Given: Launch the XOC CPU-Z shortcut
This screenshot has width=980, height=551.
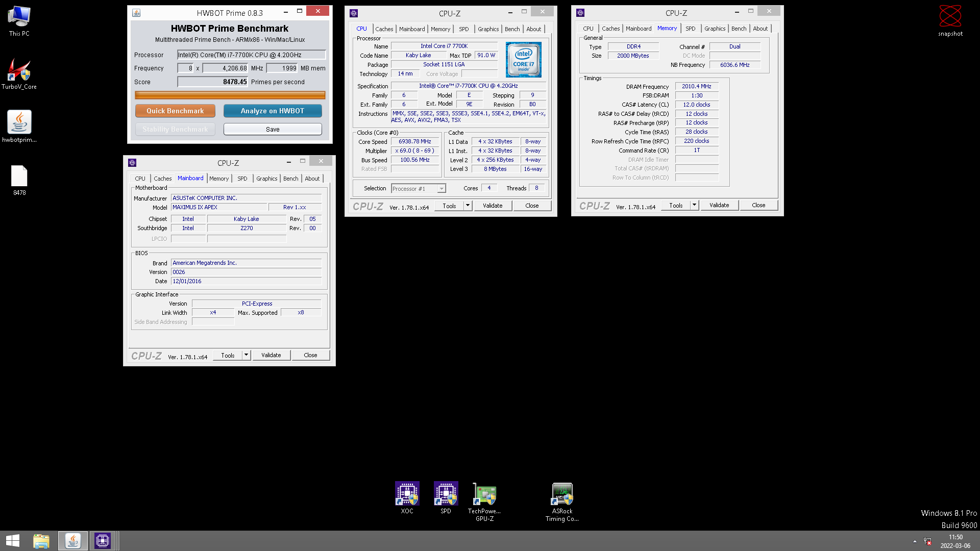Looking at the screenshot, I should (407, 498).
